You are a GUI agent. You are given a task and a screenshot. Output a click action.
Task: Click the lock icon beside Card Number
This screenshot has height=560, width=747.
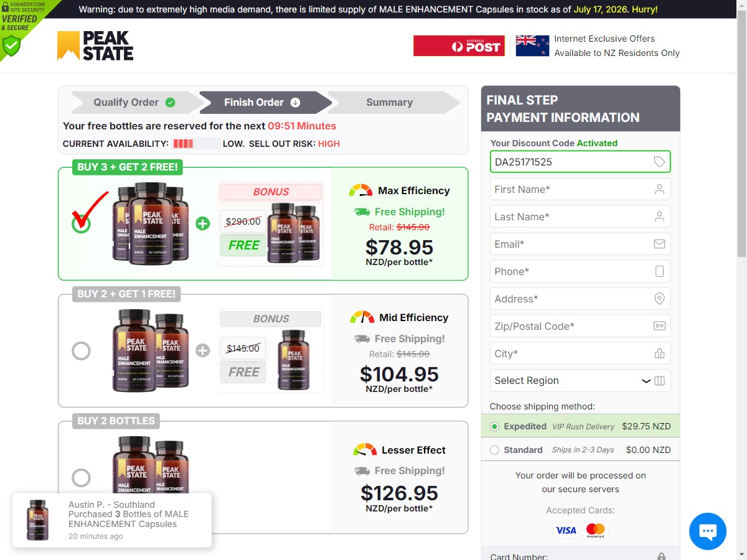pos(661,557)
